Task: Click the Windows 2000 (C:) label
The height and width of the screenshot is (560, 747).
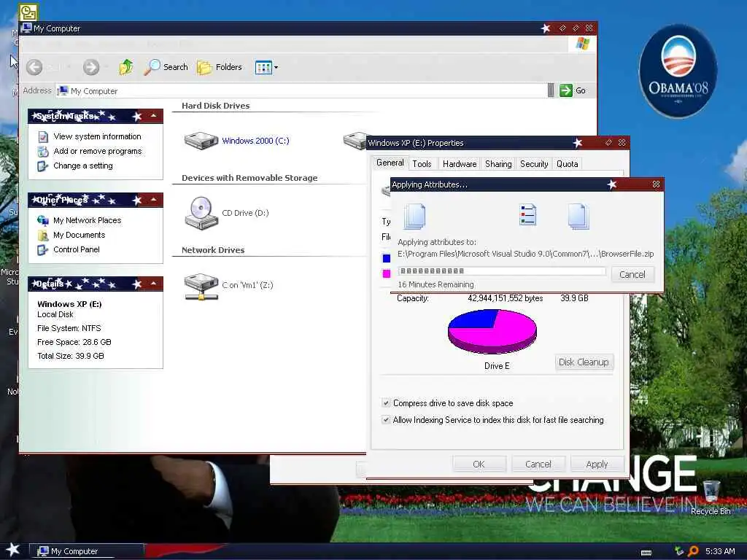Action: (255, 141)
